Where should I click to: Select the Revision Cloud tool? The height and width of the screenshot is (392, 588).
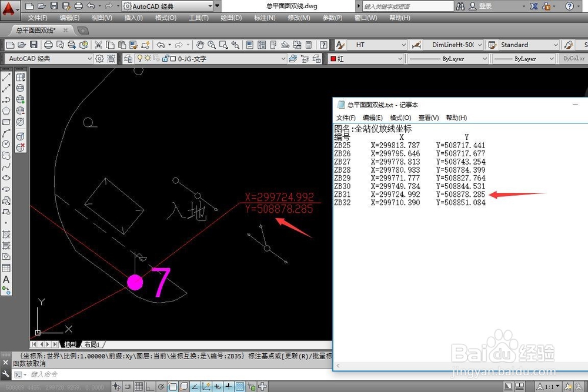[x=6, y=156]
